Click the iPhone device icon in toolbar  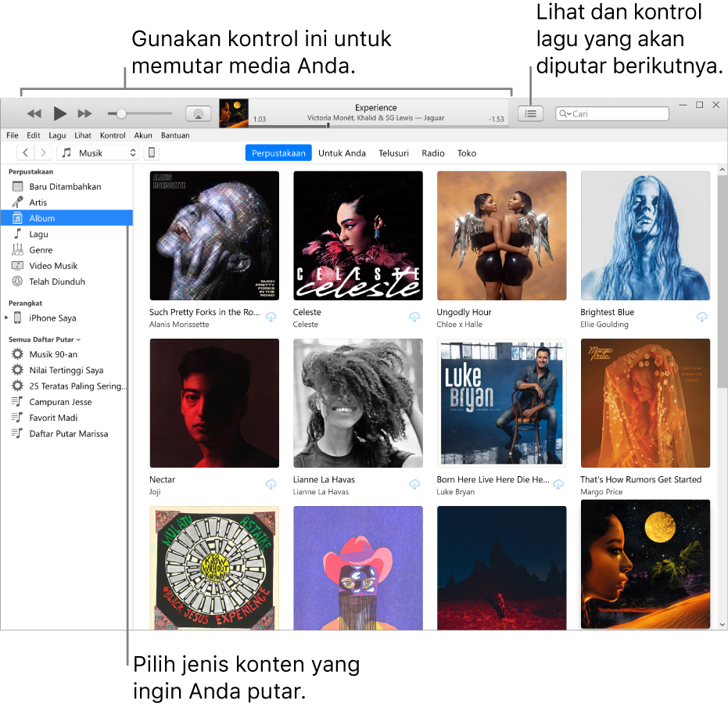click(152, 153)
